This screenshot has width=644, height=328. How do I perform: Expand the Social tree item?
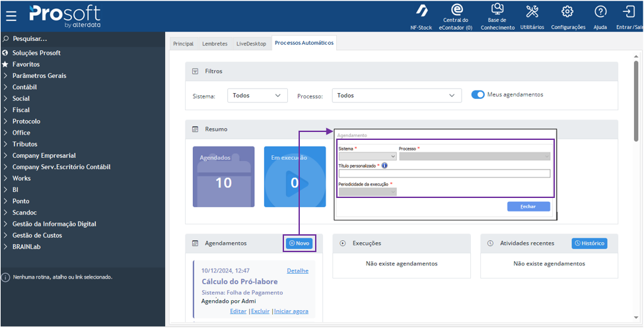click(5, 99)
